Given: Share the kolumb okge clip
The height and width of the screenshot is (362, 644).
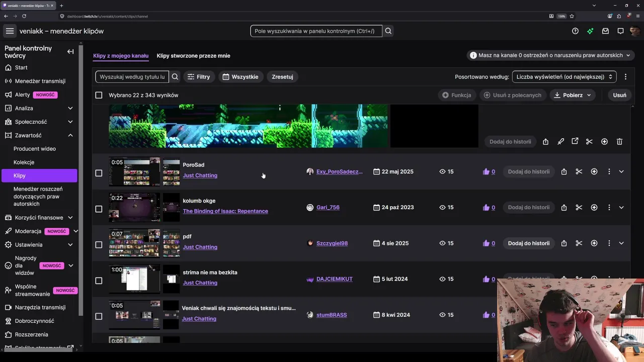Looking at the screenshot, I should click(x=564, y=207).
